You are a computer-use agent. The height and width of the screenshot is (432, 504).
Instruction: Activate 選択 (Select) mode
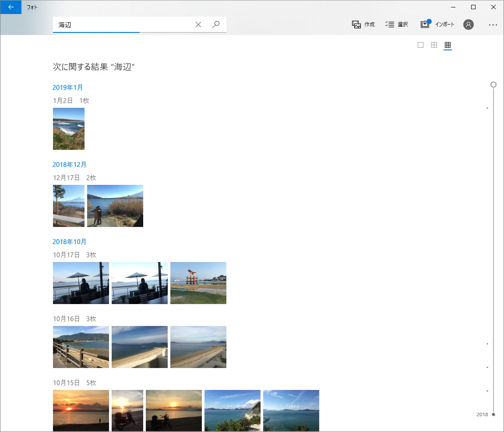pos(397,25)
